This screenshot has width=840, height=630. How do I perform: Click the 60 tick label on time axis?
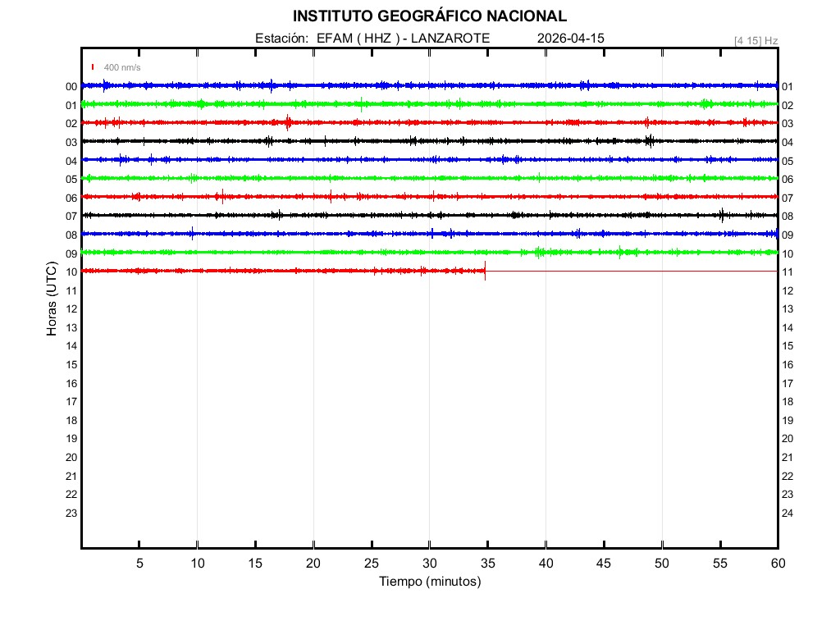point(777,564)
